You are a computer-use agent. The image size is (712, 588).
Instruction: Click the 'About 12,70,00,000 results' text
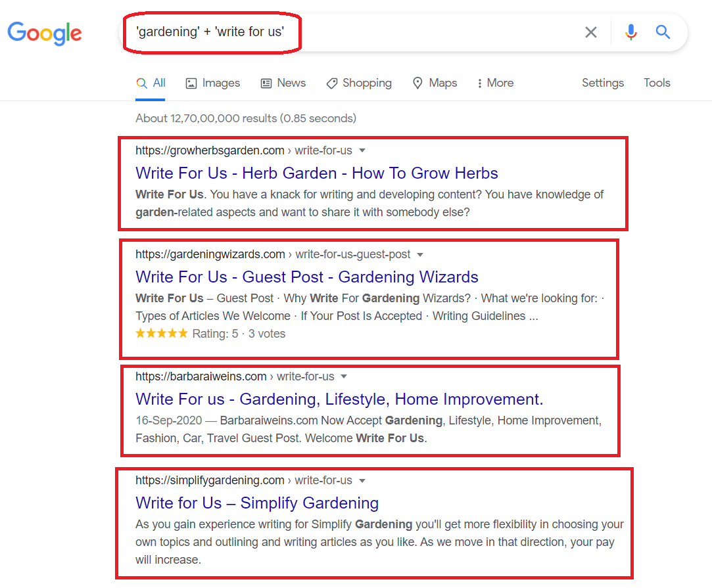tap(246, 118)
